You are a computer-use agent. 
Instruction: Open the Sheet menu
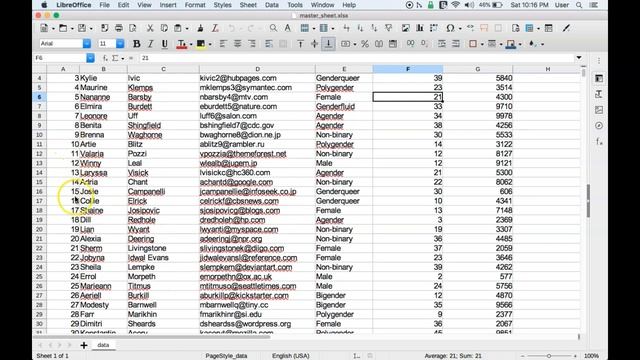click(x=248, y=5)
